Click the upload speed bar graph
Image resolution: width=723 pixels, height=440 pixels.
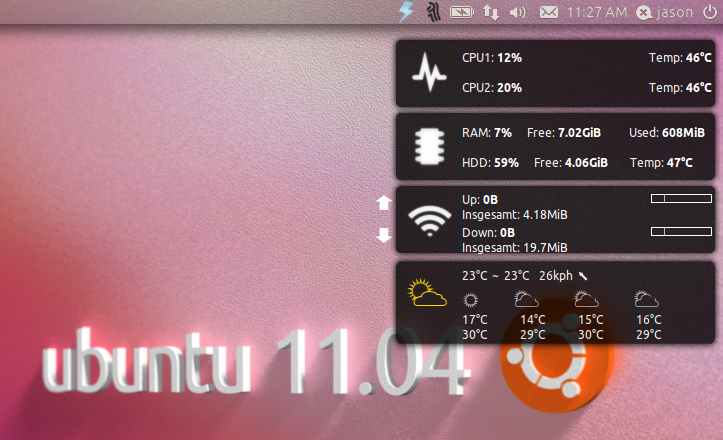(x=681, y=198)
